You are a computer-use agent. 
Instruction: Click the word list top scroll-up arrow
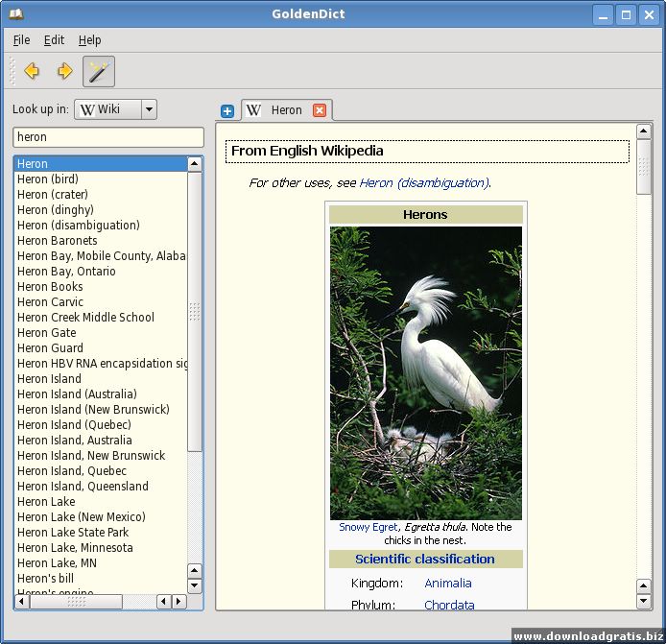point(195,164)
